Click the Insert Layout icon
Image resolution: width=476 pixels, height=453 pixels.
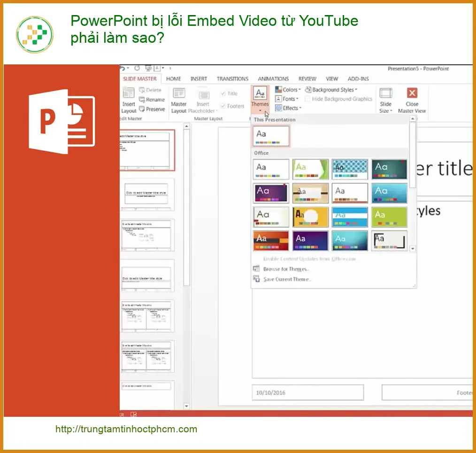pos(129,93)
